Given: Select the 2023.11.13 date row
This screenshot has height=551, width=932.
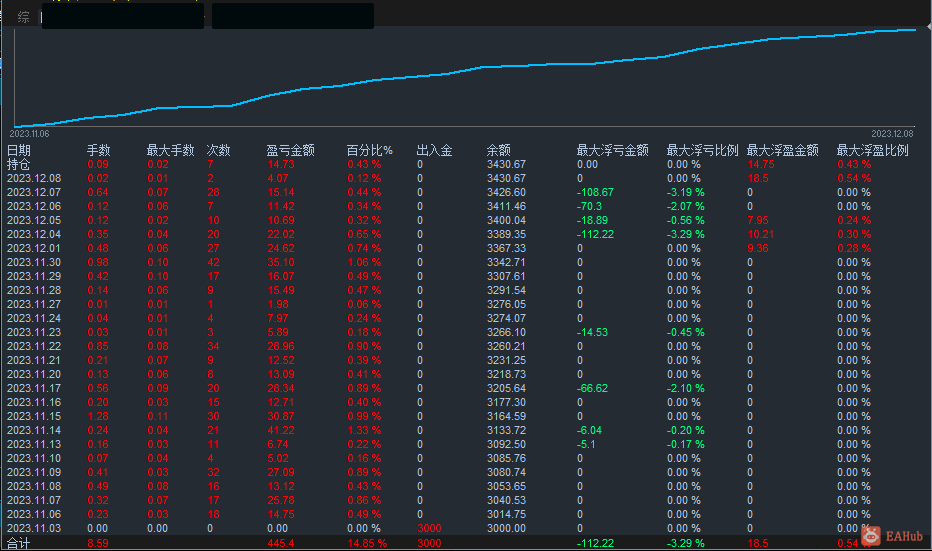Looking at the screenshot, I should click(34, 444).
